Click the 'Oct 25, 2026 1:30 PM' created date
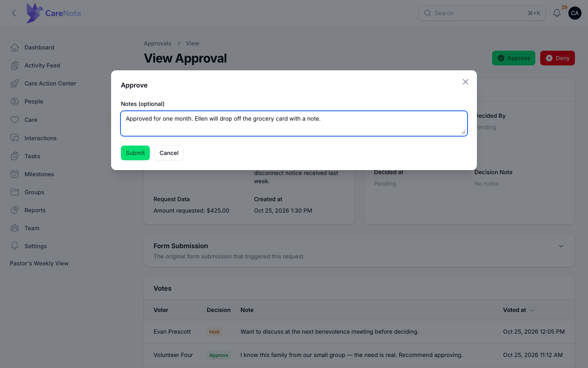 (283, 211)
